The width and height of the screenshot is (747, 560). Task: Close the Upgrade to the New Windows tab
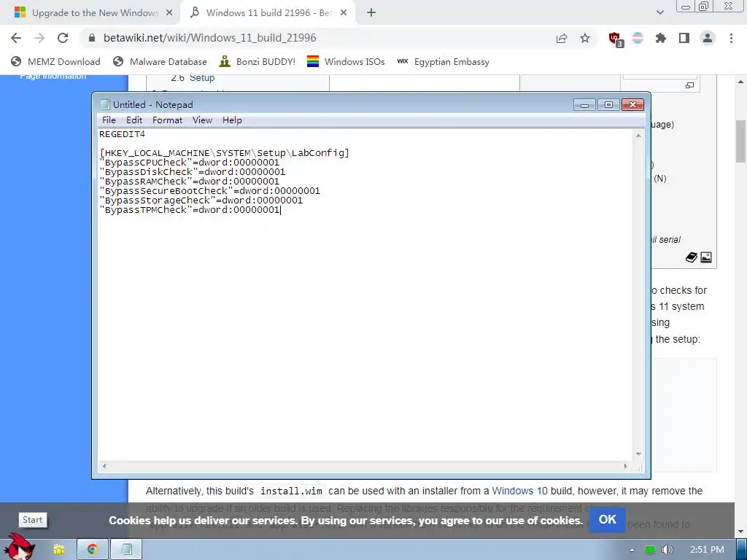[169, 13]
